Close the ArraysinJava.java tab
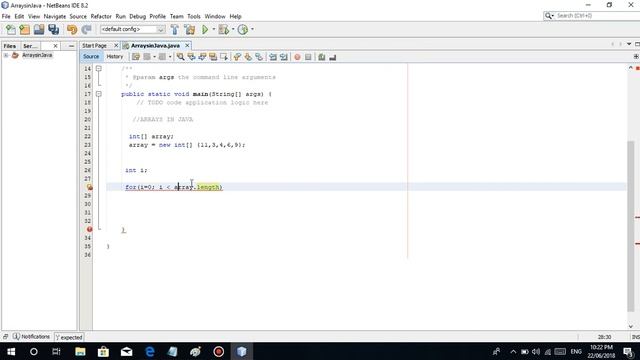The width and height of the screenshot is (640, 360). pos(187,45)
